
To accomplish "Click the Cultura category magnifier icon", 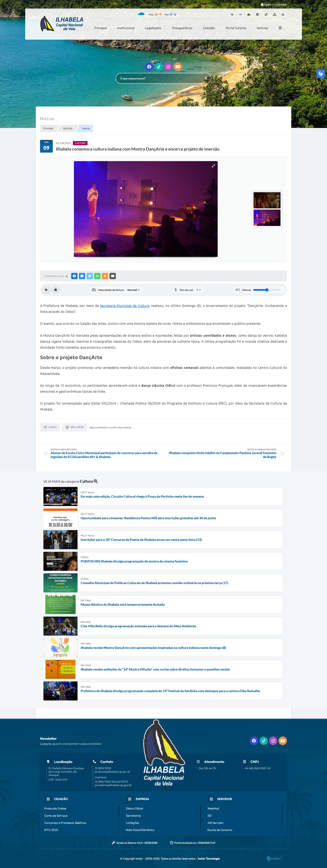I will [96, 482].
